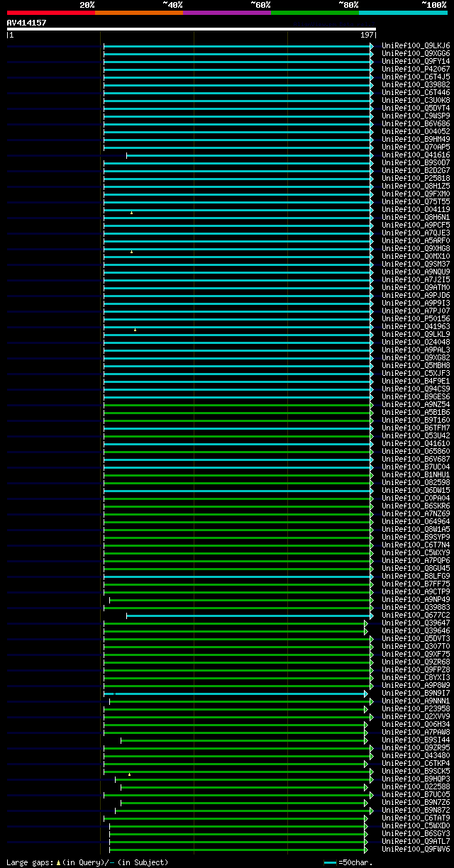Open hit UniRef100_P42067
The height and width of the screenshot is (868, 454).
click(x=416, y=69)
